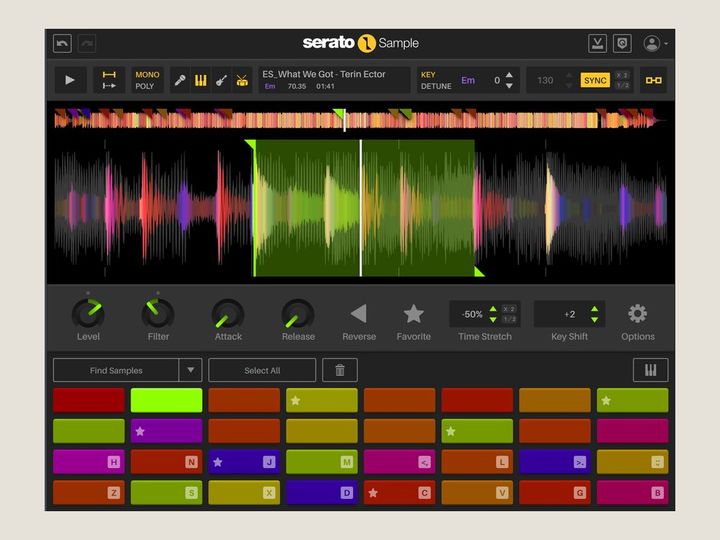Trigger the pad labeled M
This screenshot has height=540, width=720.
click(x=321, y=461)
